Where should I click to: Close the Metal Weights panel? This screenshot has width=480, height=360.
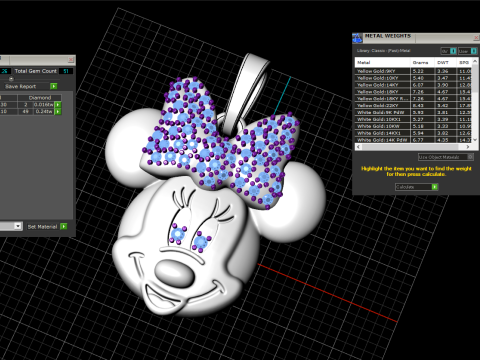pyautogui.click(x=476, y=38)
